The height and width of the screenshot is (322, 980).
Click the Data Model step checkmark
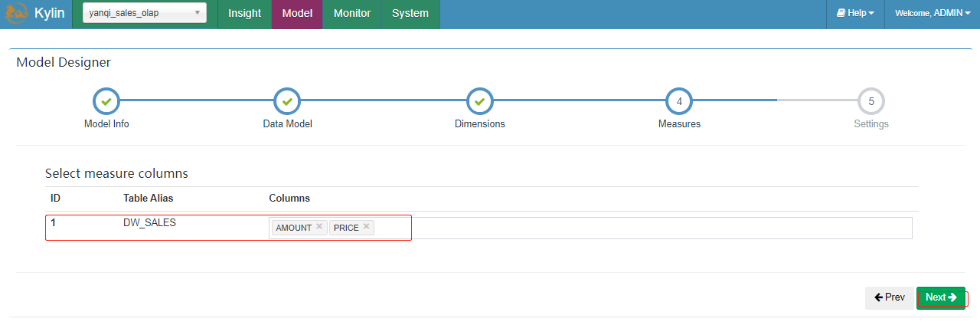tap(286, 101)
